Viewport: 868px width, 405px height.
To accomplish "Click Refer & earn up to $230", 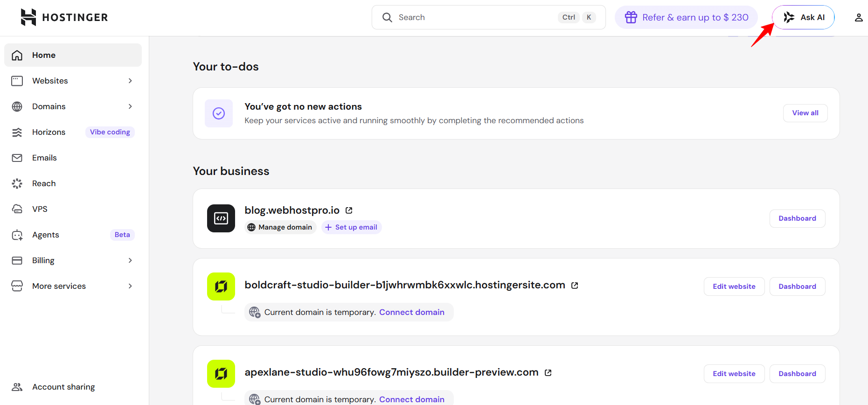I will [x=686, y=17].
